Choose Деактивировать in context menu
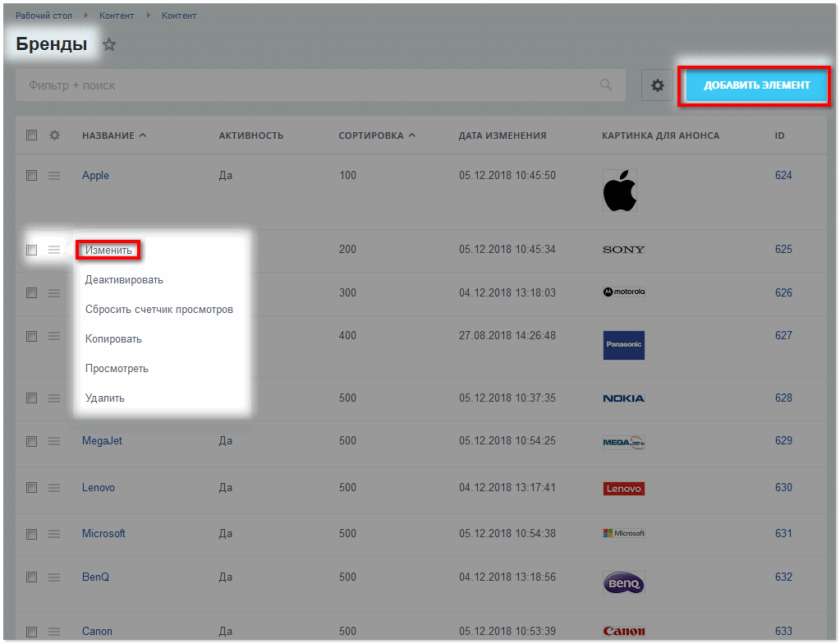This screenshot has height=644, width=840. (x=124, y=279)
